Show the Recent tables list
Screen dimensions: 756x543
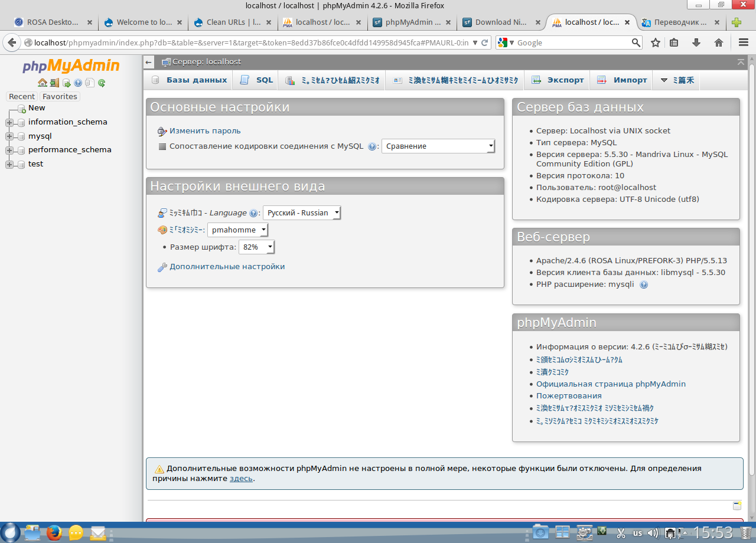click(22, 97)
